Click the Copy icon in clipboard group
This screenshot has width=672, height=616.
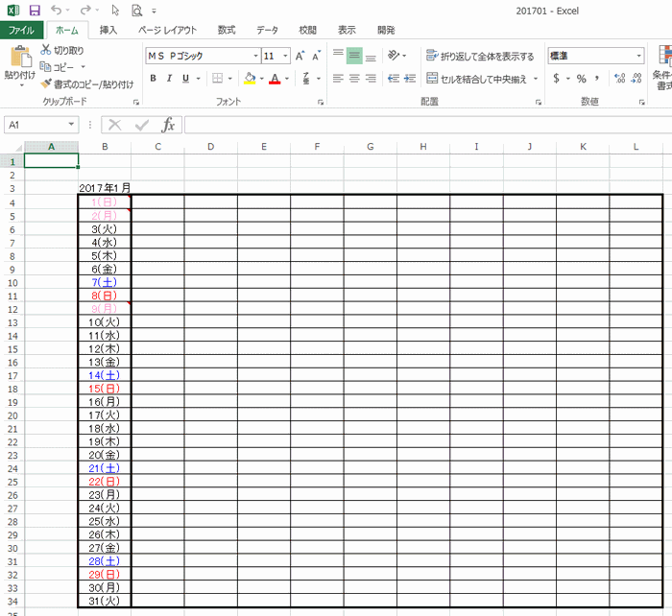pyautogui.click(x=45, y=67)
